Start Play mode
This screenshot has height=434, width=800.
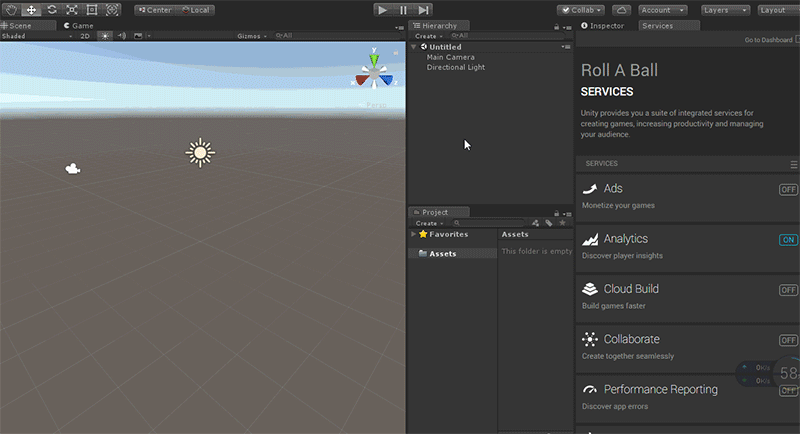tap(383, 10)
